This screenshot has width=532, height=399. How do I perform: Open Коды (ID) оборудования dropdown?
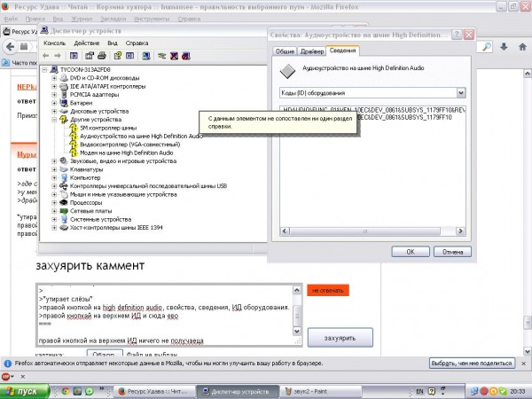[461, 92]
